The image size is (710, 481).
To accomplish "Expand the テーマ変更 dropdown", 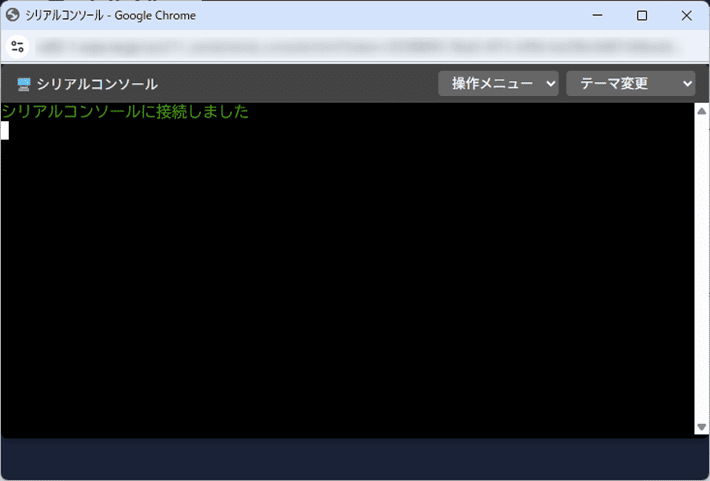I will (630, 84).
